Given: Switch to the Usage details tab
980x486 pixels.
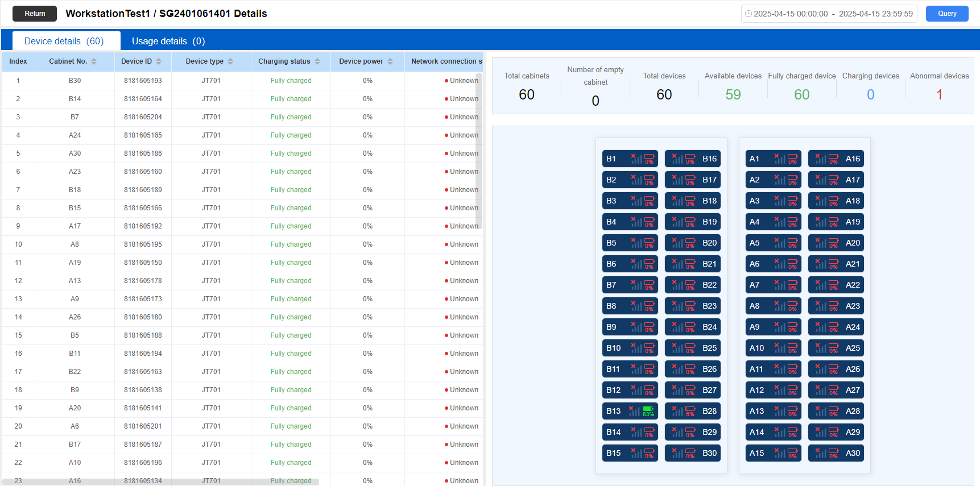Looking at the screenshot, I should 168,41.
